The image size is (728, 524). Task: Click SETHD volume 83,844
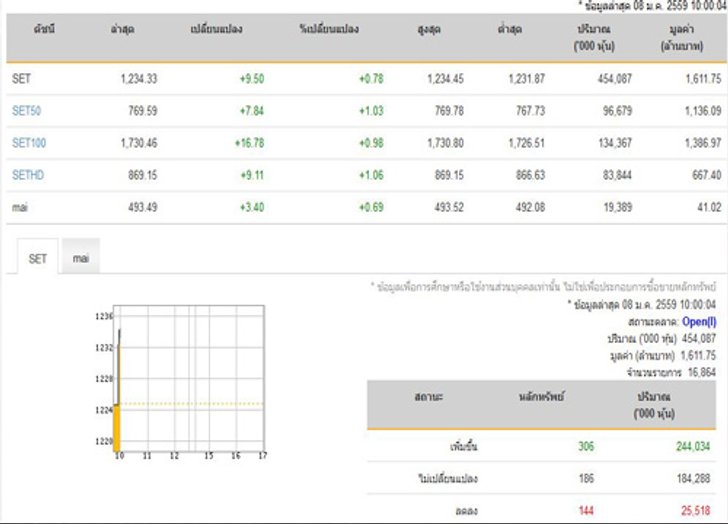click(617, 175)
